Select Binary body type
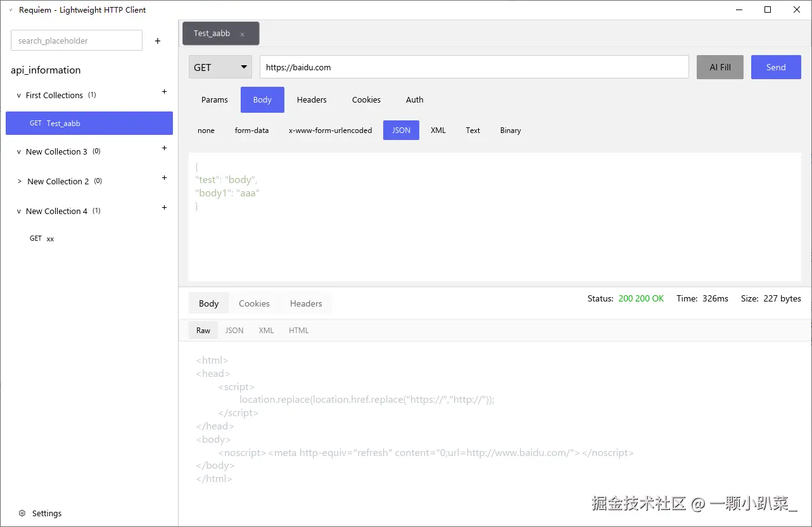 pos(511,130)
